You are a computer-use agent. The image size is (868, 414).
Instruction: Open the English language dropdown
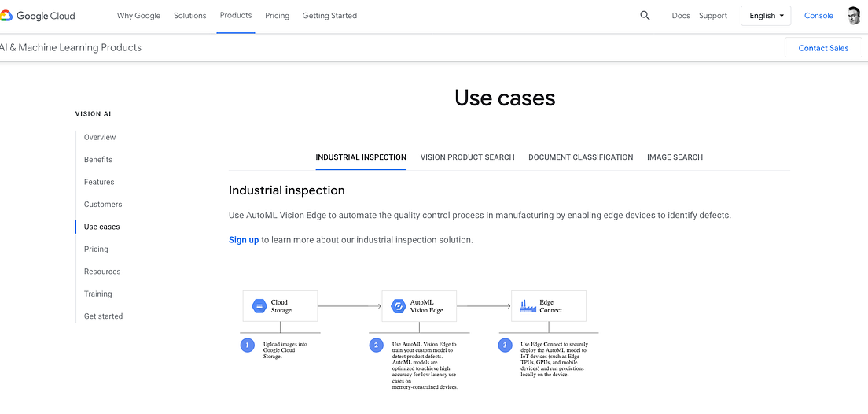[766, 16]
